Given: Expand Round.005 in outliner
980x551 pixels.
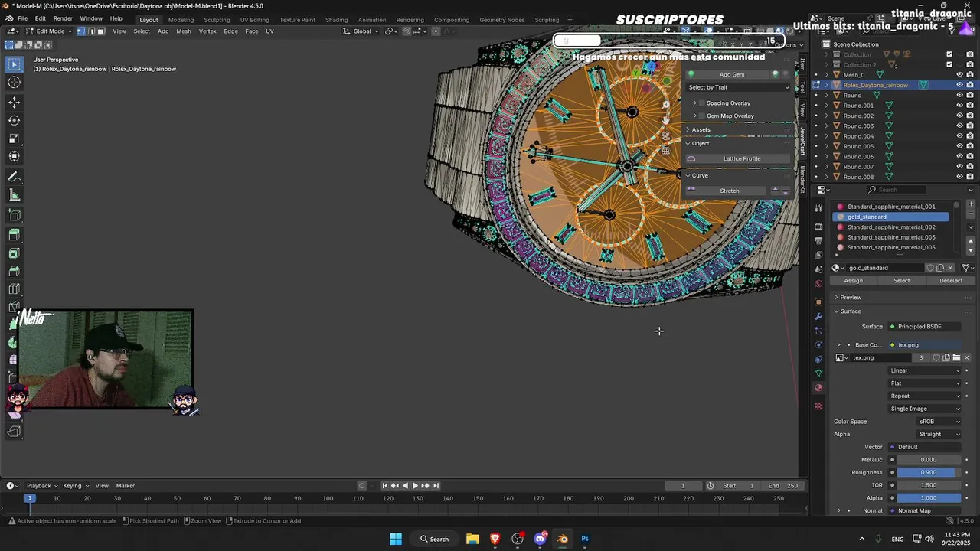Looking at the screenshot, I should [826, 146].
